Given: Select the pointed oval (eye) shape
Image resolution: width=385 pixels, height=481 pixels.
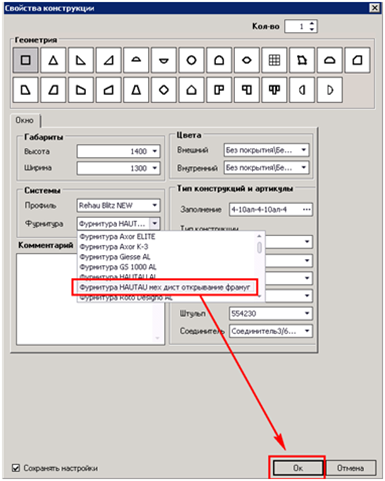Looking at the screenshot, I should pos(247,60).
